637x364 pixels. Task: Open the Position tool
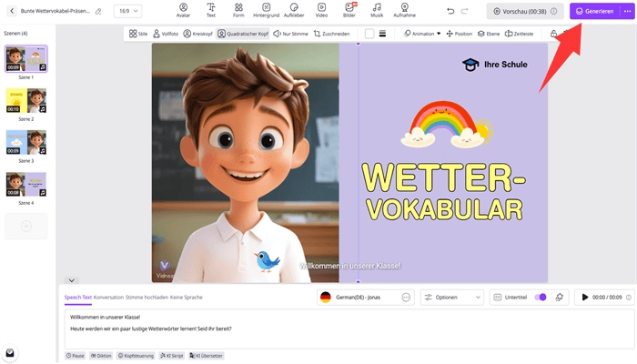(x=459, y=34)
